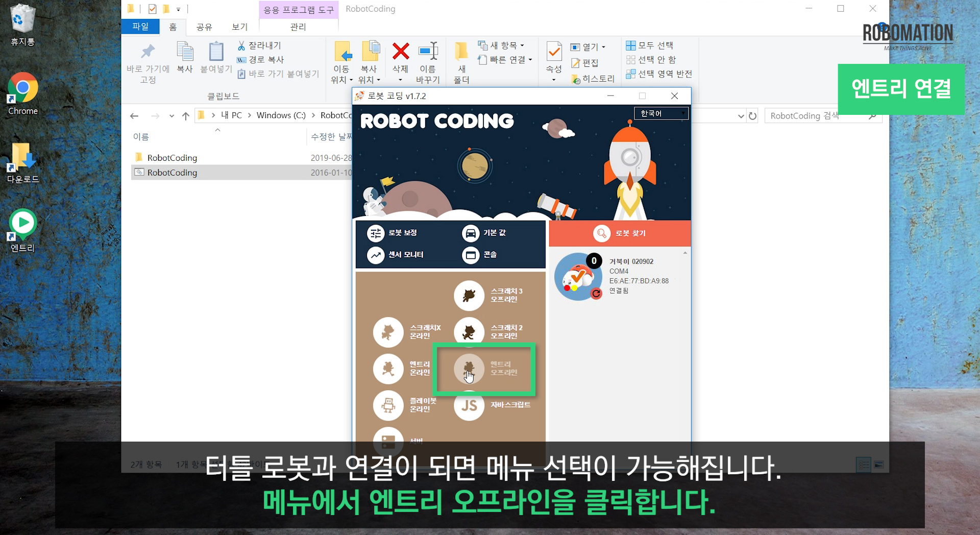Click the red reconnect icon on robot
The height and width of the screenshot is (535, 980).
[596, 294]
